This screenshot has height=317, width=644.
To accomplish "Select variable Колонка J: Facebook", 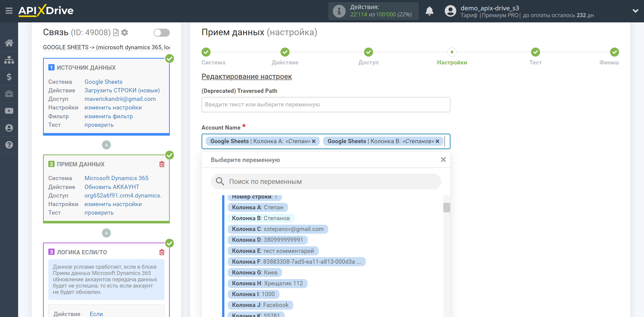I will tap(260, 305).
